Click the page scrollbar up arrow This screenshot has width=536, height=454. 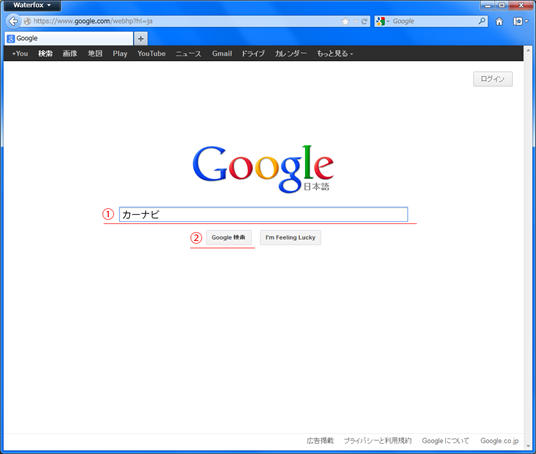[x=528, y=50]
